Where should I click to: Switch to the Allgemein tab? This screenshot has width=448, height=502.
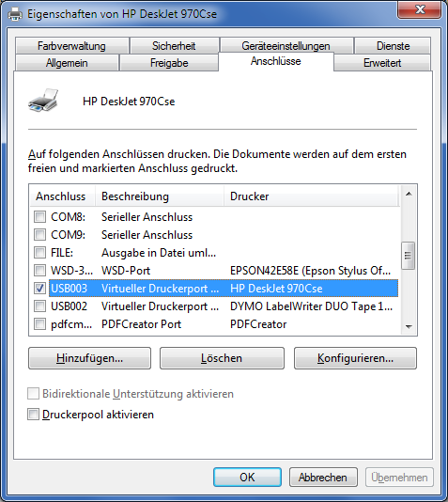tap(67, 63)
